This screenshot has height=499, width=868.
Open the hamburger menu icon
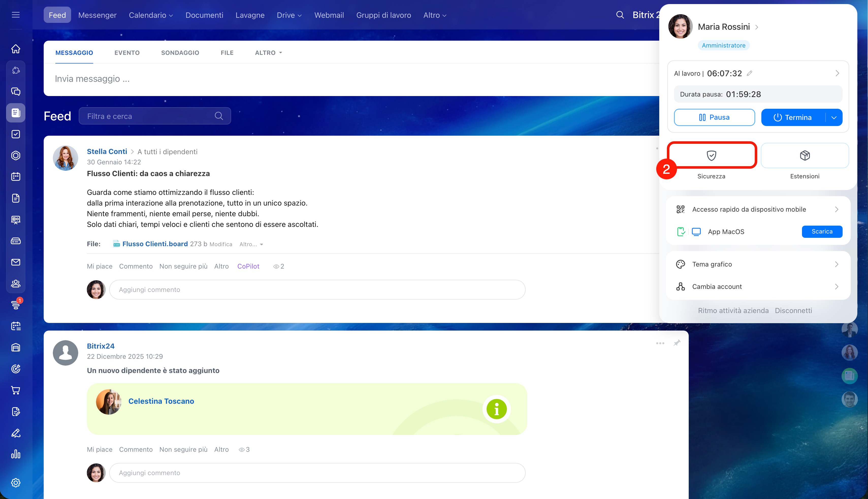(16, 15)
